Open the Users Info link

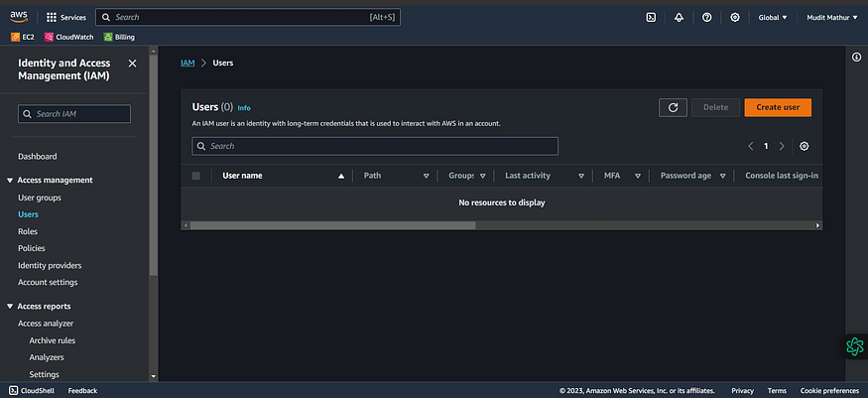click(244, 108)
